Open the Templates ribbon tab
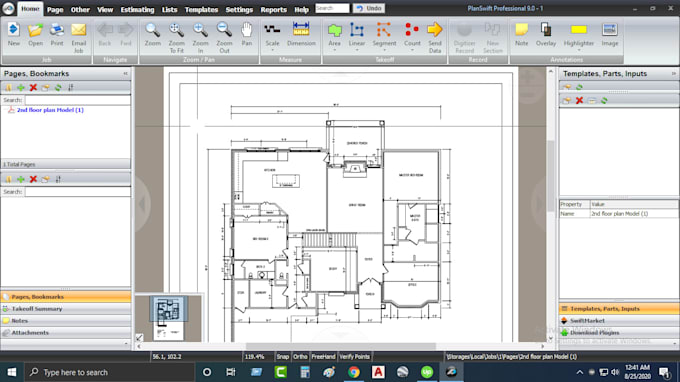 click(201, 9)
